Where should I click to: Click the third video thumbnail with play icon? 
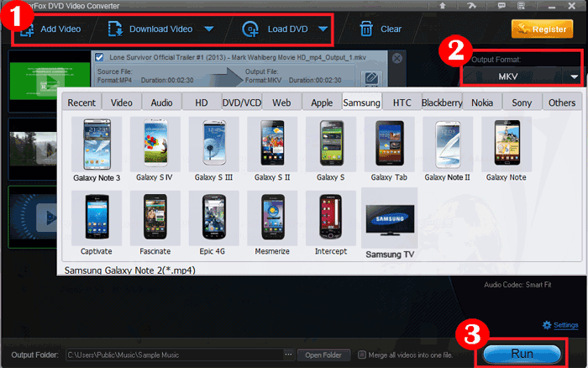click(x=33, y=217)
